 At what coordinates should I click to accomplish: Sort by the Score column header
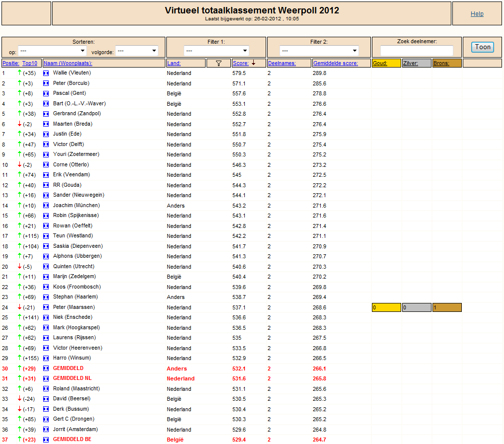pos(240,64)
